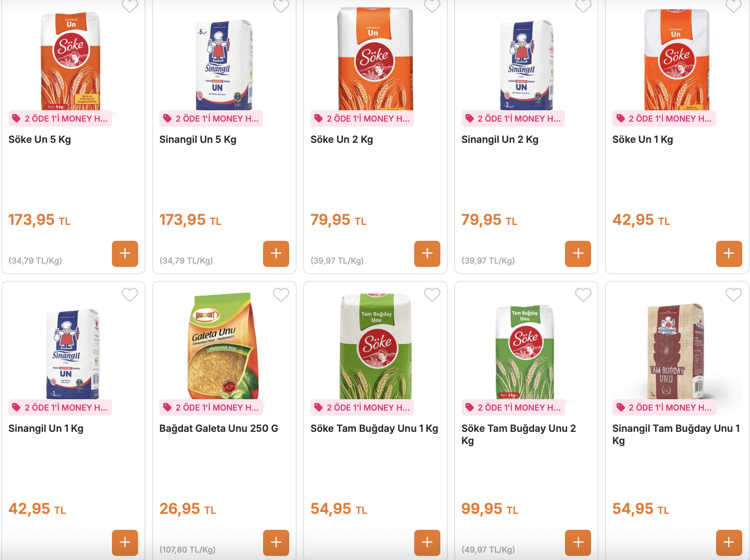Click Sinangil Tam Buğday Unu product image
This screenshot has height=560, width=750.
[676, 351]
